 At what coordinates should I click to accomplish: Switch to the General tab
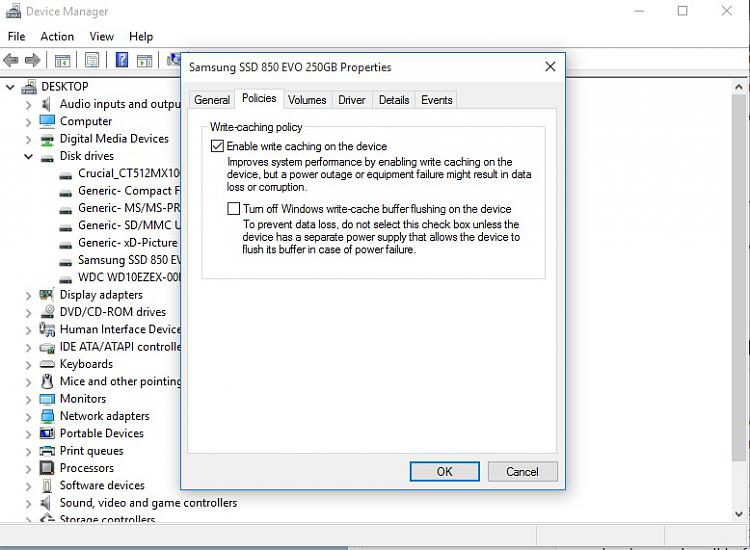click(x=212, y=100)
